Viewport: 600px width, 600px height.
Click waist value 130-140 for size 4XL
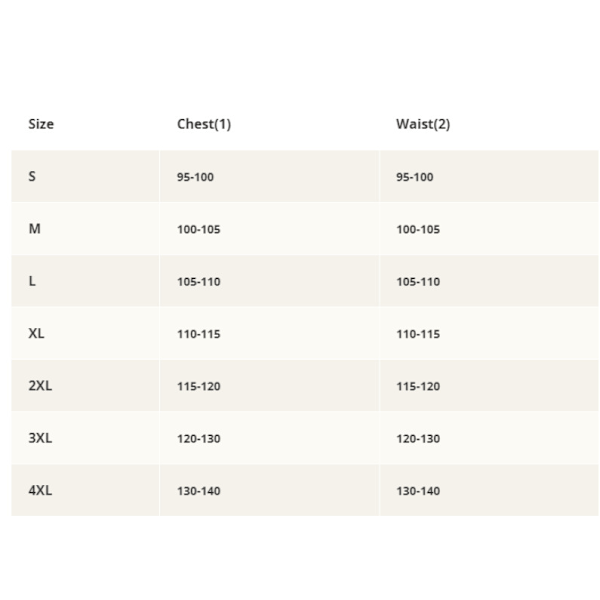point(418,491)
